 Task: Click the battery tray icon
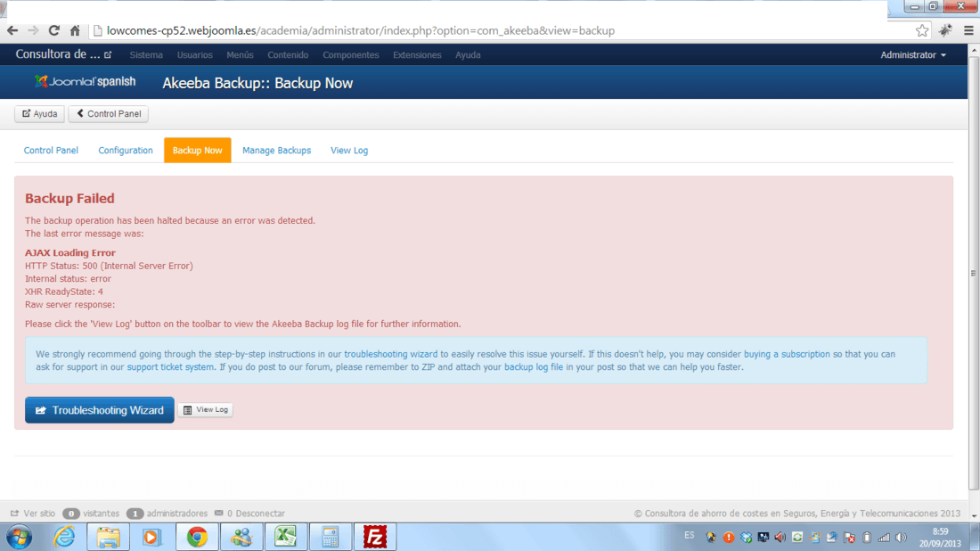pyautogui.click(x=867, y=538)
